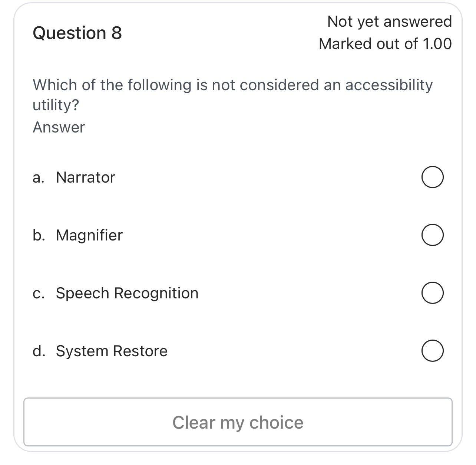This screenshot has width=476, height=465.
Task: Click the Magnifier answer label
Action: click(89, 235)
